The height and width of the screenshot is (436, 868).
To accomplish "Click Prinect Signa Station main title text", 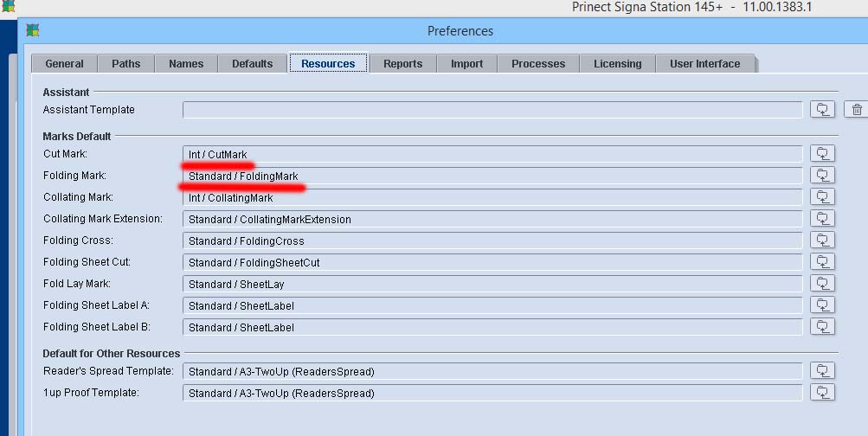I will point(691,7).
